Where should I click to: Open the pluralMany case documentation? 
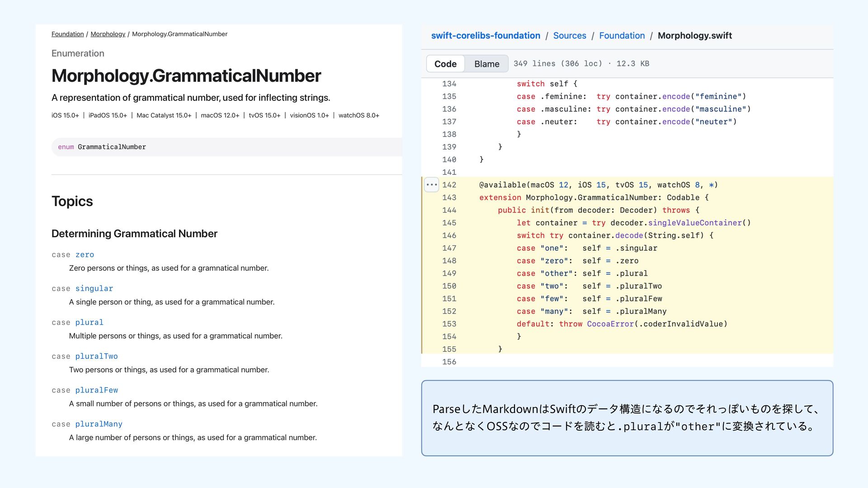(x=99, y=424)
